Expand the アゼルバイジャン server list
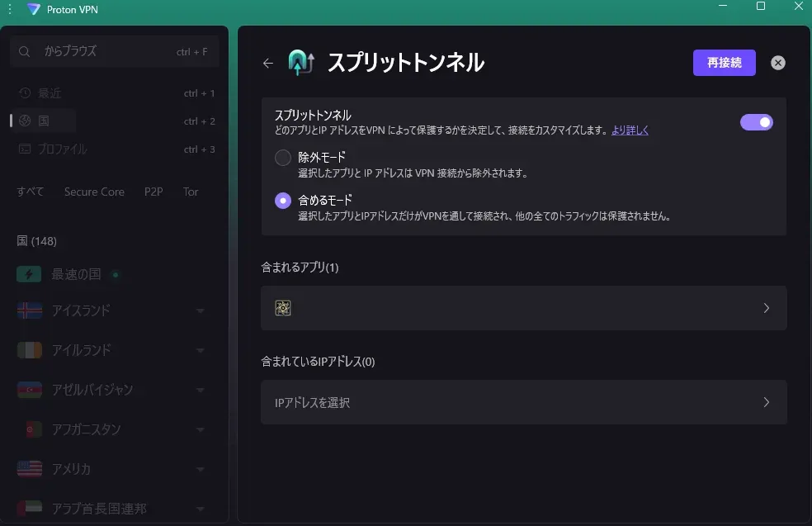812x526 pixels. (x=201, y=390)
